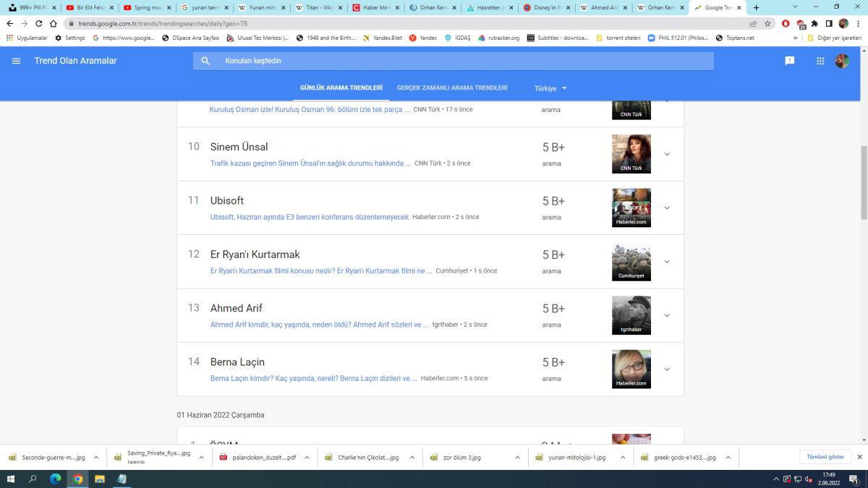Open Microsoft Edge from the taskbar

tap(55, 479)
